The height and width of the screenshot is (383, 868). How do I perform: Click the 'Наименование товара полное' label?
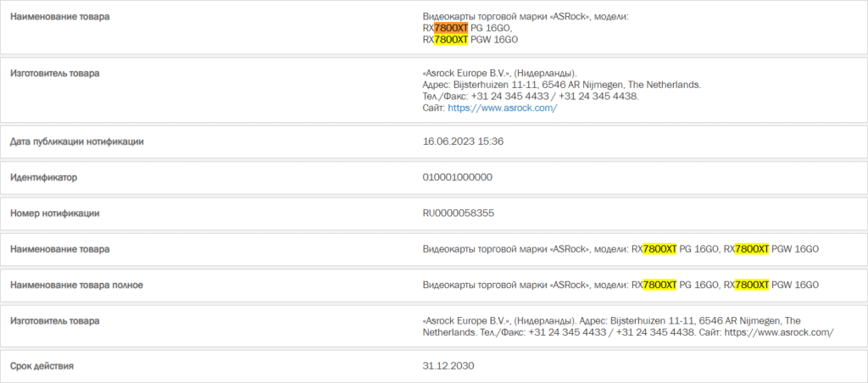tap(76, 285)
